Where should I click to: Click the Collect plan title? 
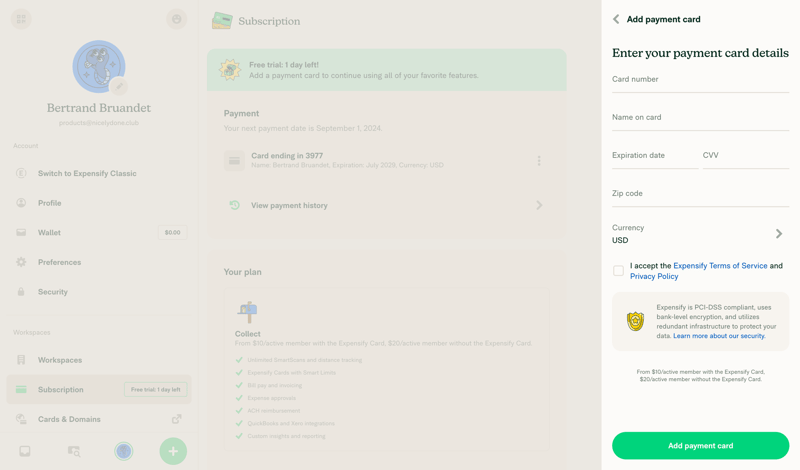pos(247,334)
